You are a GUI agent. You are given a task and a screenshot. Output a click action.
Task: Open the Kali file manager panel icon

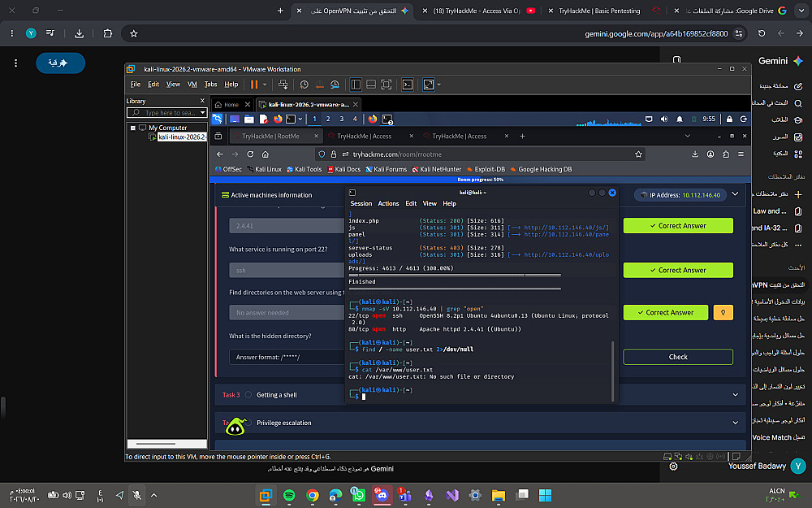[249, 119]
